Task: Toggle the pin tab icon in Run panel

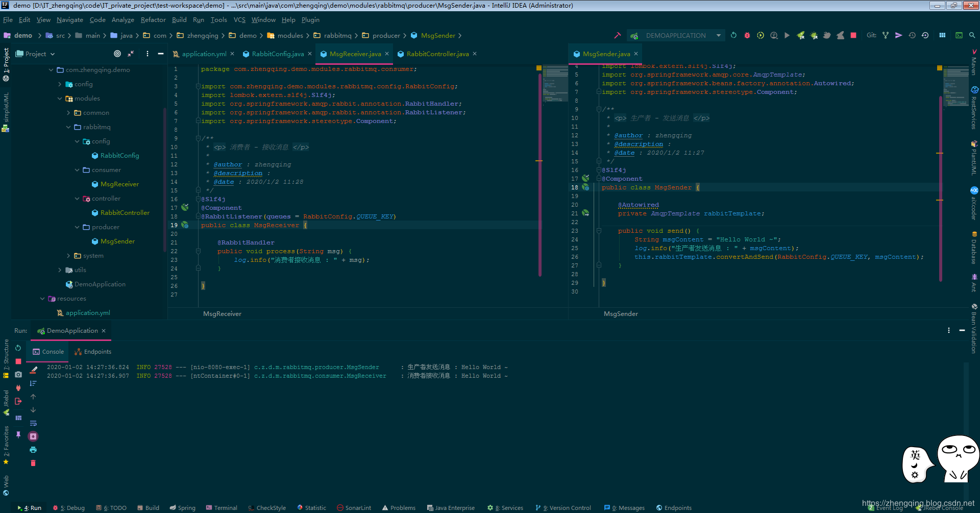Action: pyautogui.click(x=18, y=434)
